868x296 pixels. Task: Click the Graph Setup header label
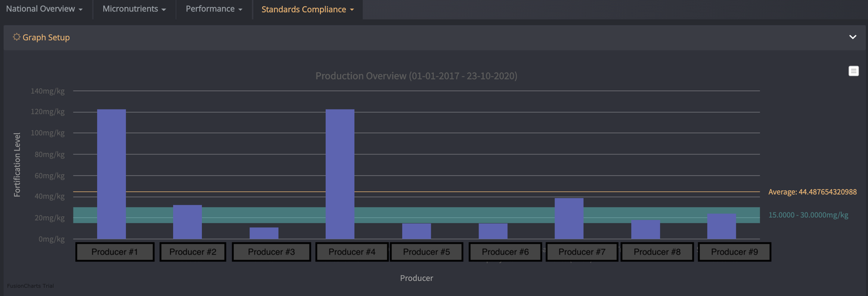(46, 37)
